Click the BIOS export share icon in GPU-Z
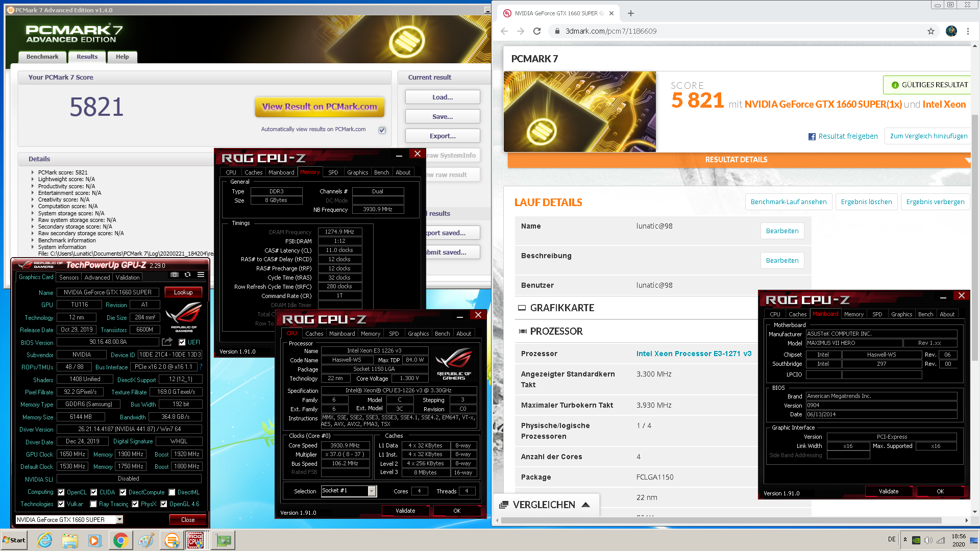This screenshot has height=551, width=980. [167, 342]
